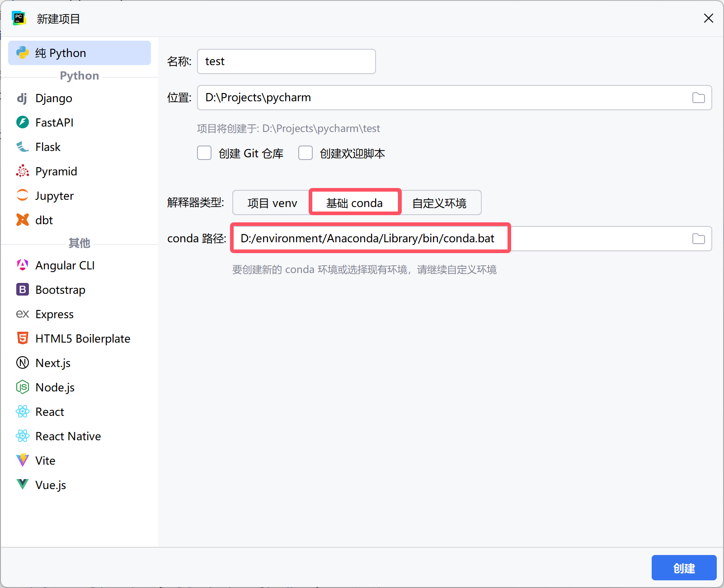Screen dimensions: 724x588
Task: Choose the React project type icon
Action: (22, 411)
